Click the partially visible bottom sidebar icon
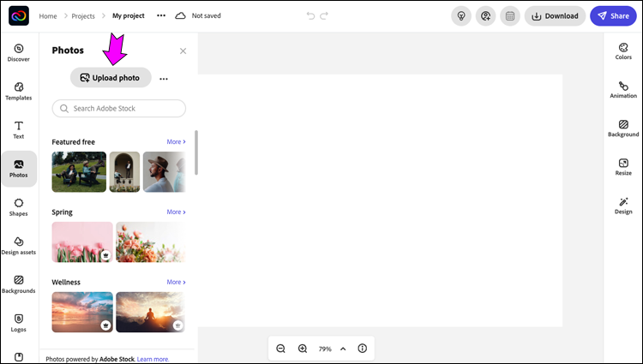Screen dimensions: 643x364 (19, 357)
